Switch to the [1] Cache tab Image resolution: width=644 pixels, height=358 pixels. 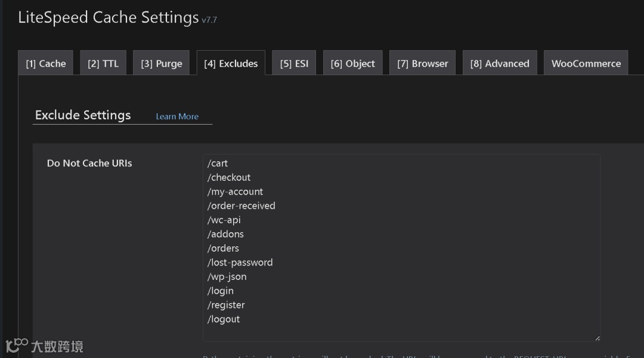[45, 63]
